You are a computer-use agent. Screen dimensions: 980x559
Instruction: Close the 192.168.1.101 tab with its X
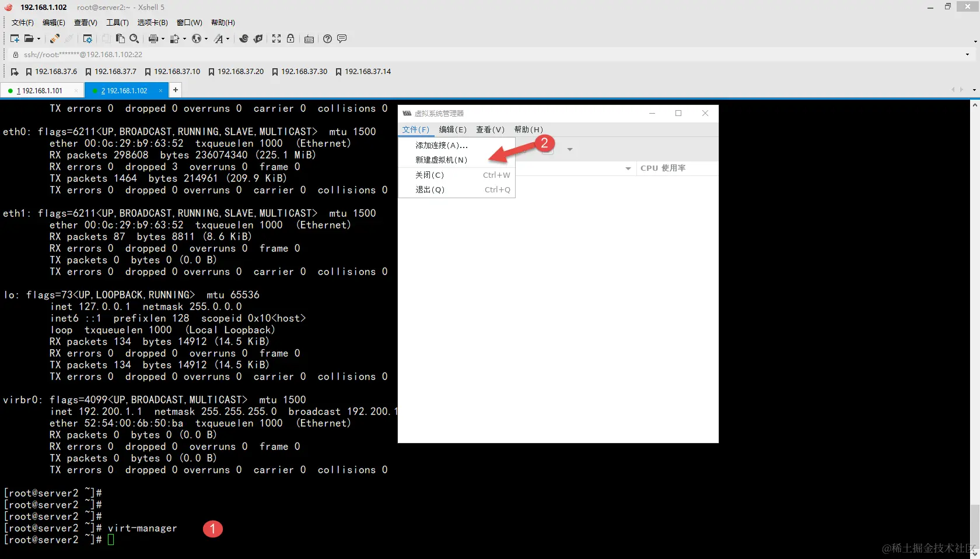(76, 90)
